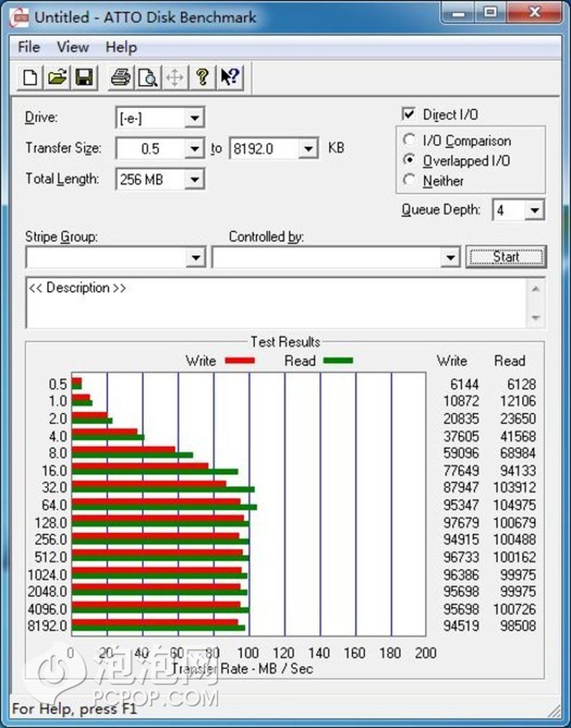Click the write value 59096

pos(461,454)
